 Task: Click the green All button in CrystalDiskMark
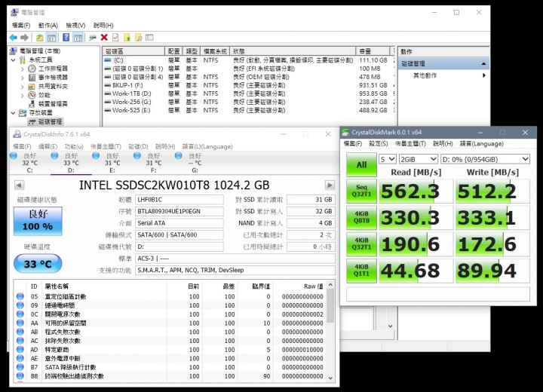361,165
